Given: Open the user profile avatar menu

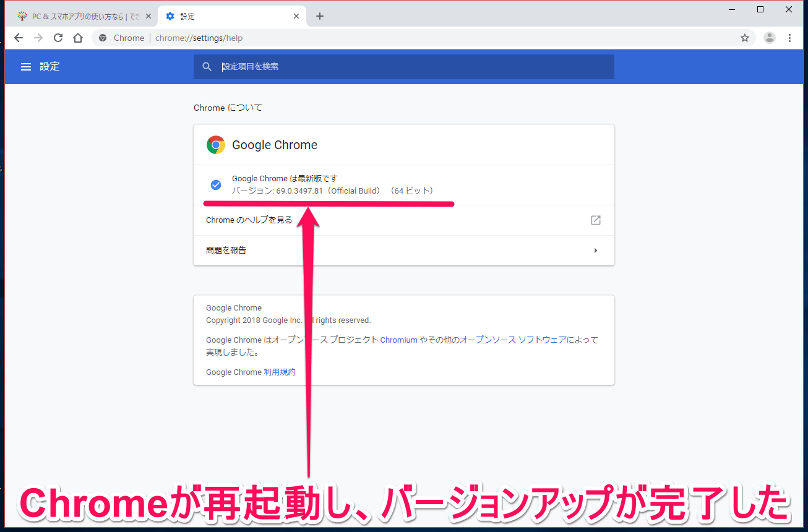Looking at the screenshot, I should pyautogui.click(x=770, y=38).
